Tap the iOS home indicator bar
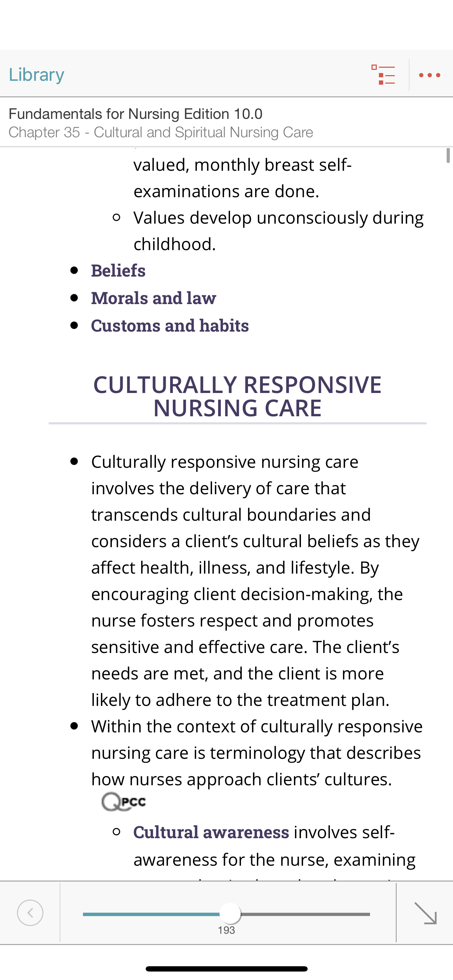Screen dimensions: 453x980 pos(226,969)
